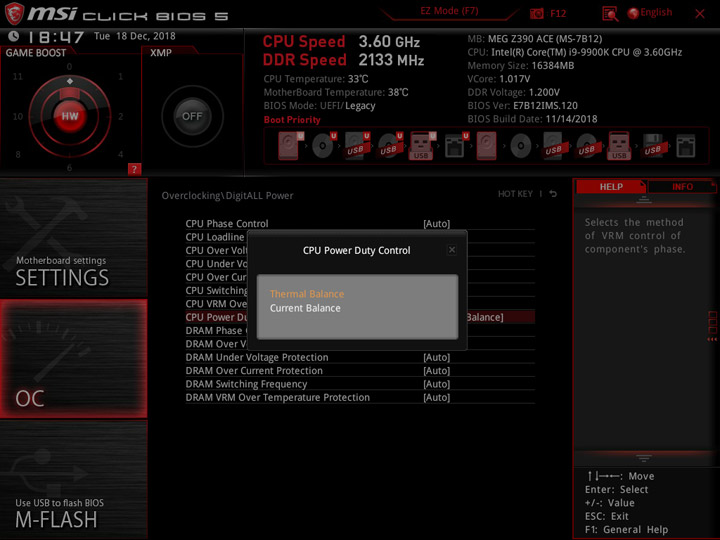The width and height of the screenshot is (720, 540).
Task: Select UEFI network boot icon
Action: coord(456,146)
